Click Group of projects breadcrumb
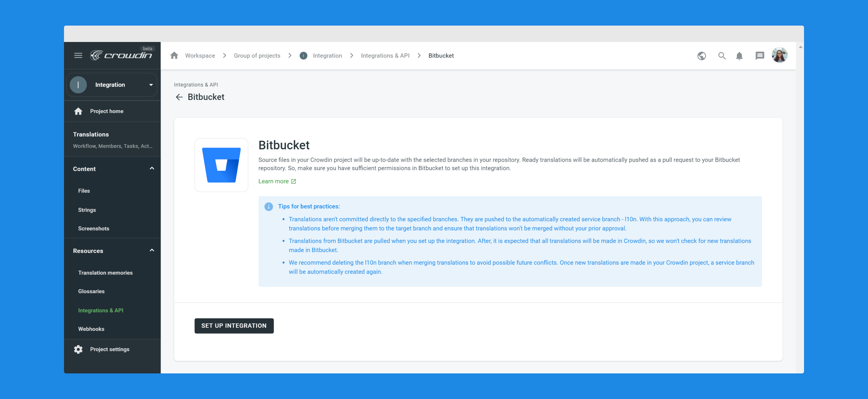Viewport: 868px width, 399px height. click(x=257, y=56)
